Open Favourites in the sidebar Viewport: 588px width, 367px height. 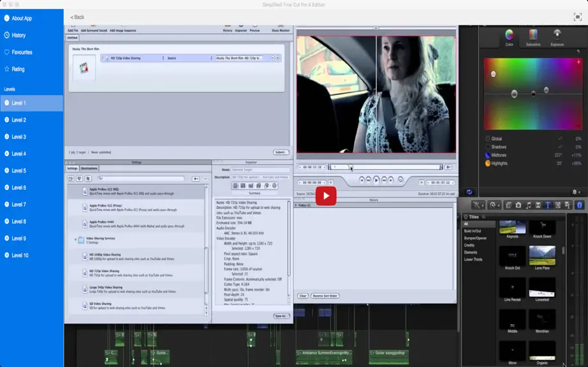click(31, 52)
